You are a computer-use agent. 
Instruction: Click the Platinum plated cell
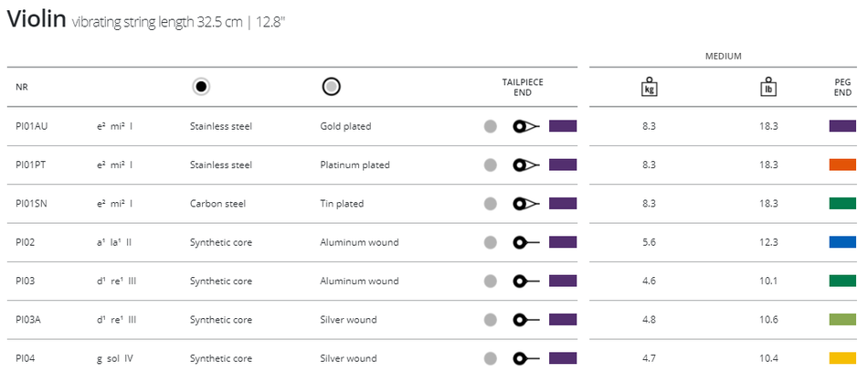pos(355,165)
